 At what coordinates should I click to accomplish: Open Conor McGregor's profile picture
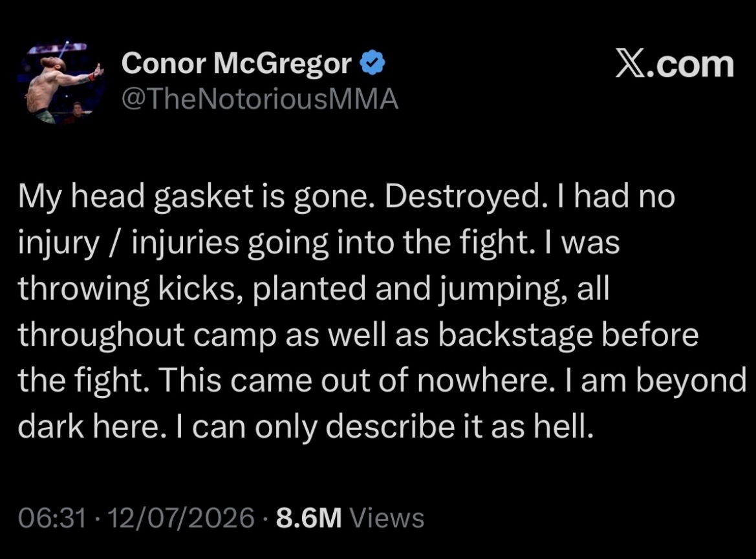61,83
